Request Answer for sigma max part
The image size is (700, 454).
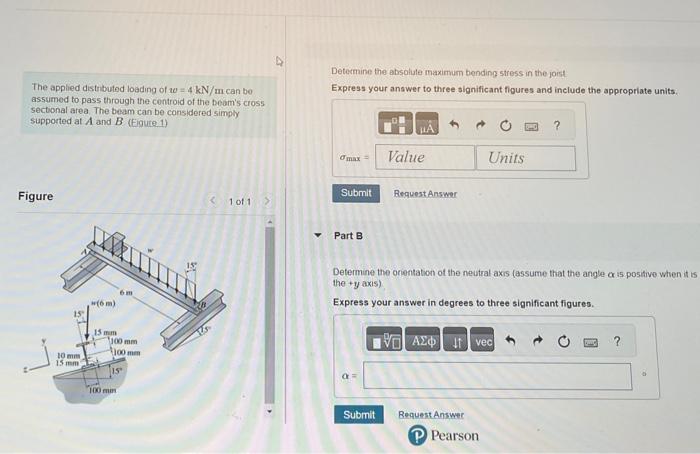tap(425, 194)
